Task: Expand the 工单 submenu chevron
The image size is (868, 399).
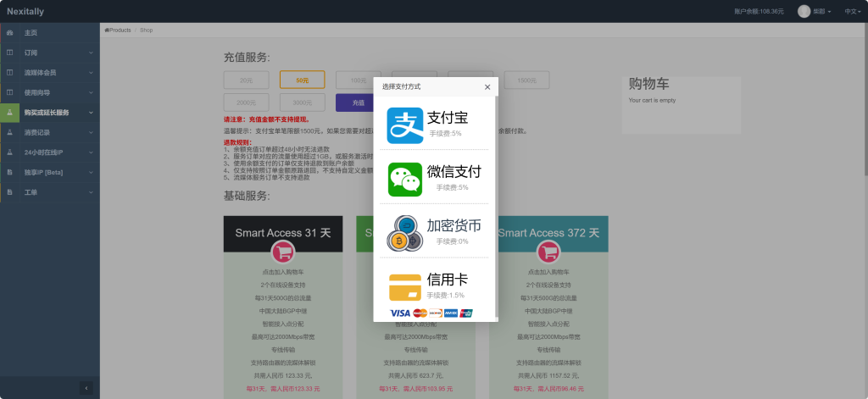Action: click(x=91, y=192)
